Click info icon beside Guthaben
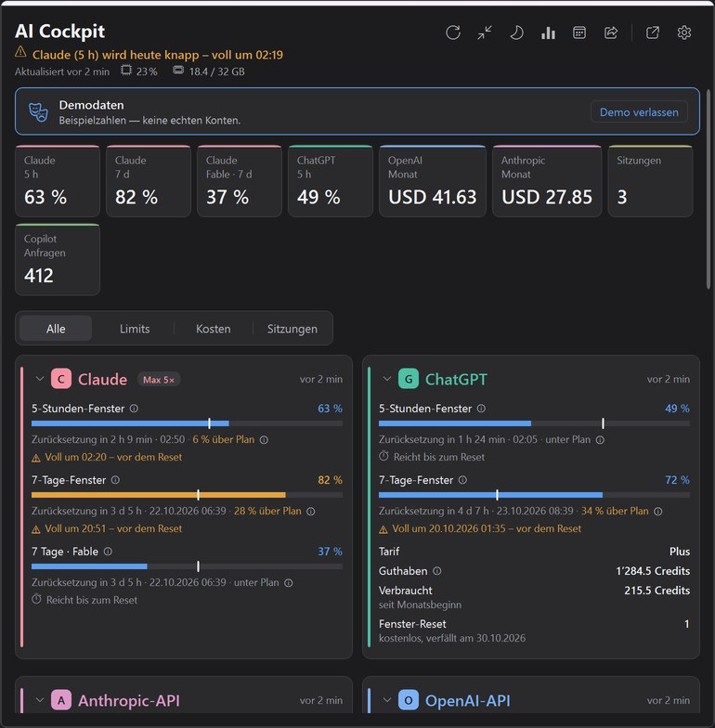The image size is (715, 728). 436,571
